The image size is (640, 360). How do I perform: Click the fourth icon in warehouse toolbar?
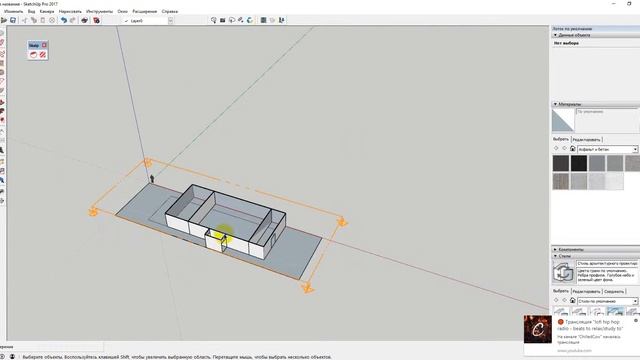pyautogui.click(x=241, y=20)
